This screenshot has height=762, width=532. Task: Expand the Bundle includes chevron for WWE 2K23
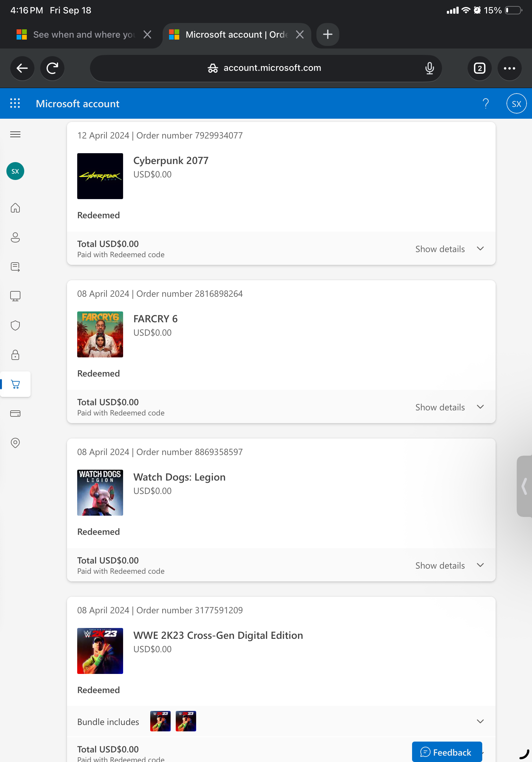click(480, 721)
